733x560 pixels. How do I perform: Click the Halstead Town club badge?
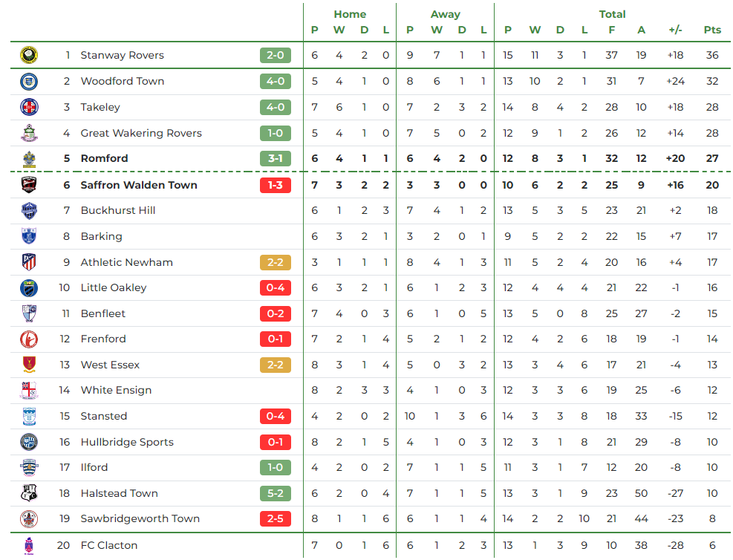pyautogui.click(x=29, y=493)
